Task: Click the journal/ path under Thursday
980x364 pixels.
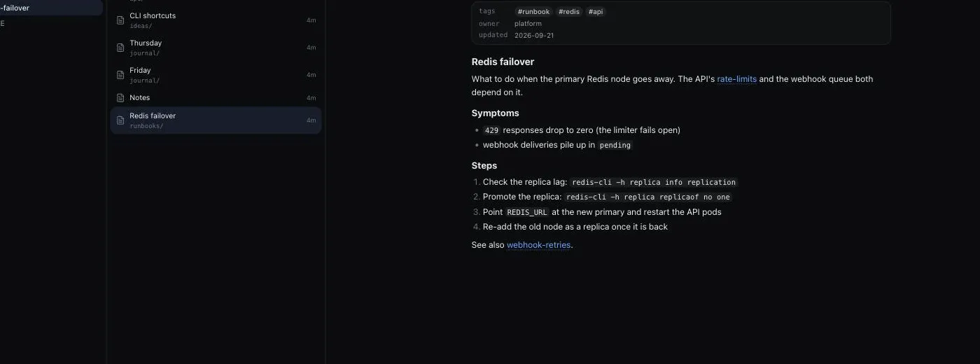Action: click(144, 53)
